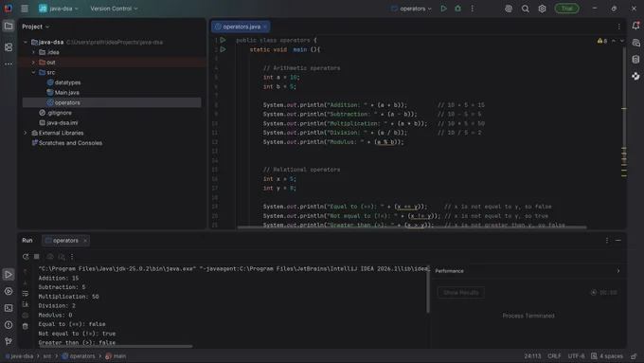Expand External Libraries node
The height and width of the screenshot is (363, 644).
[x=26, y=133]
